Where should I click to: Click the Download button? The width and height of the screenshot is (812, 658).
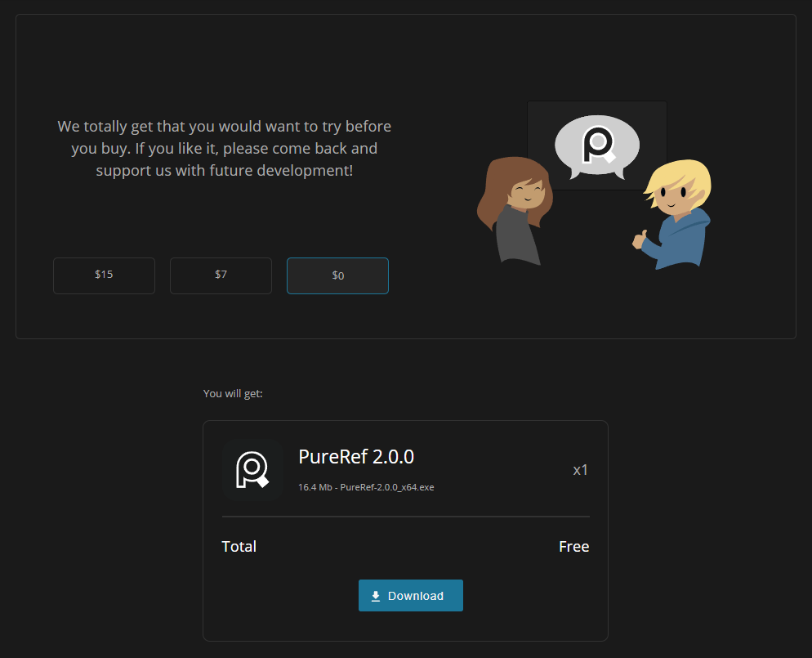point(410,596)
